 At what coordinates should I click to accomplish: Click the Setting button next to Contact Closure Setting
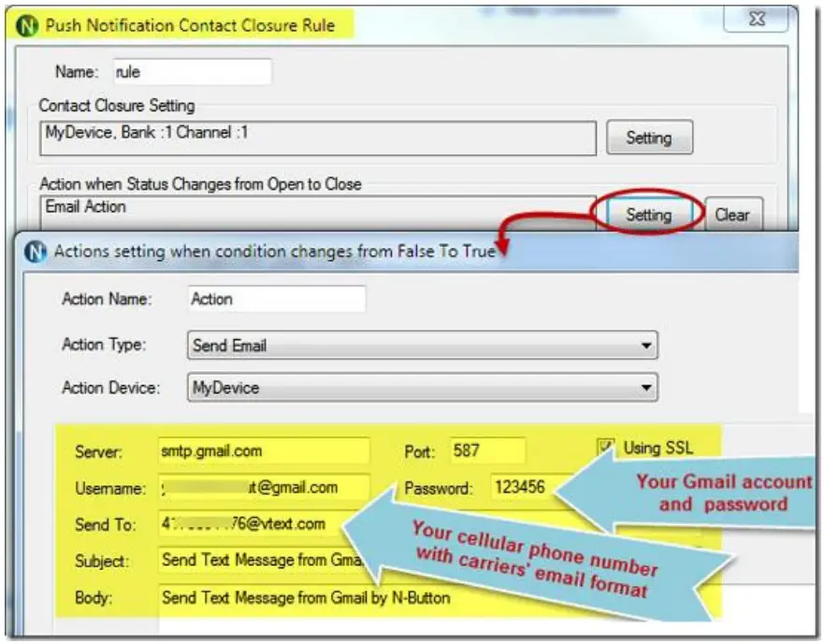coord(650,136)
